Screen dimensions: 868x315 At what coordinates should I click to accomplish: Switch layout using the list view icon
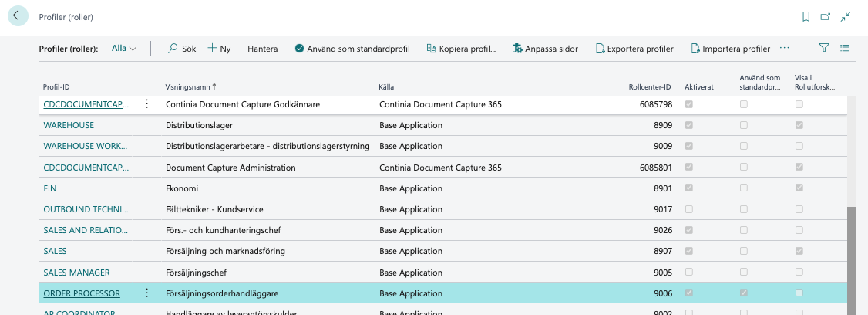845,48
